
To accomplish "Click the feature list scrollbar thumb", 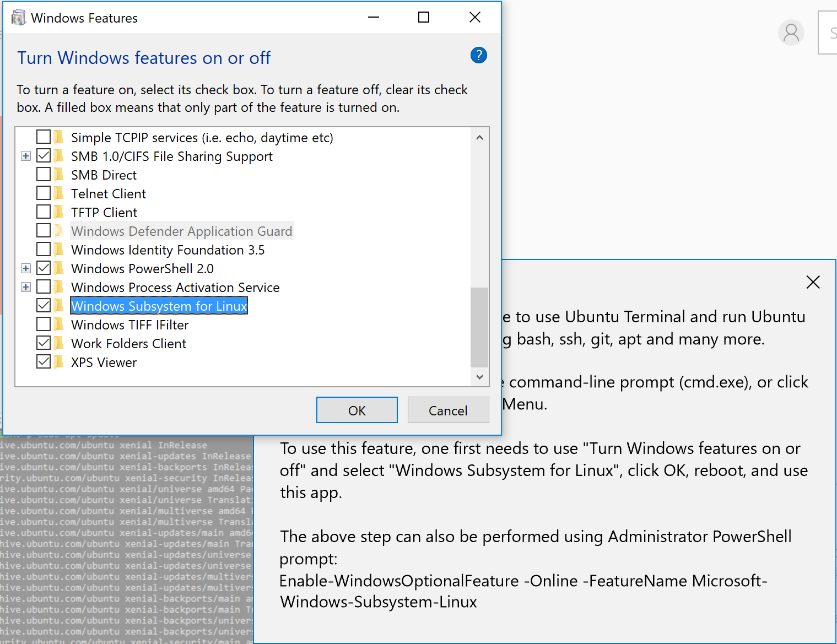I will (x=479, y=327).
